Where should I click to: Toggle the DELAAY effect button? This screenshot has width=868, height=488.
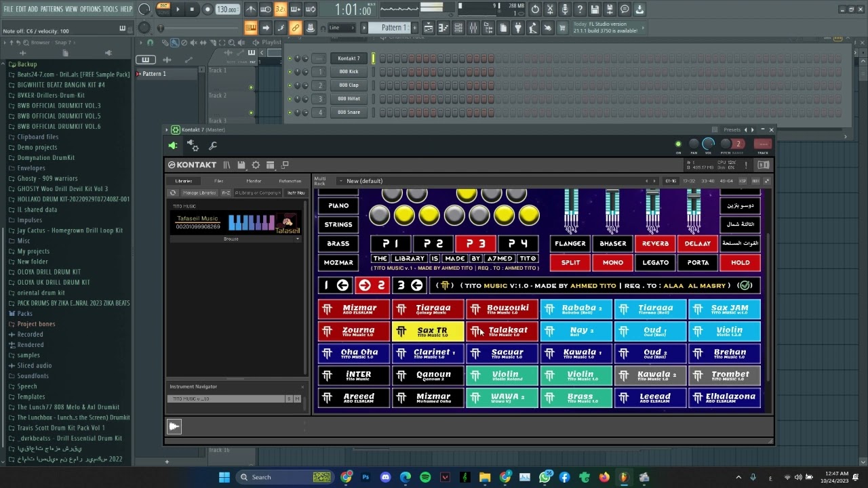click(697, 243)
